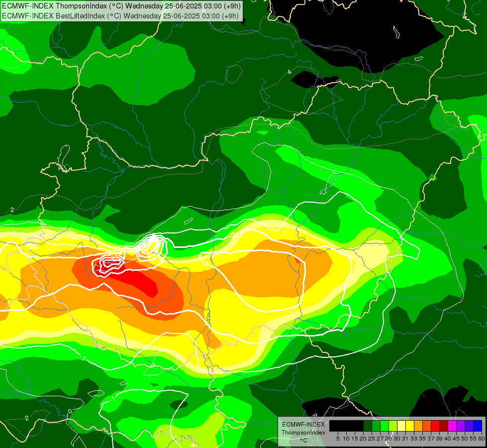The height and width of the screenshot is (448, 487).
Task: Click the legend scale value 5
Action: [x=338, y=439]
